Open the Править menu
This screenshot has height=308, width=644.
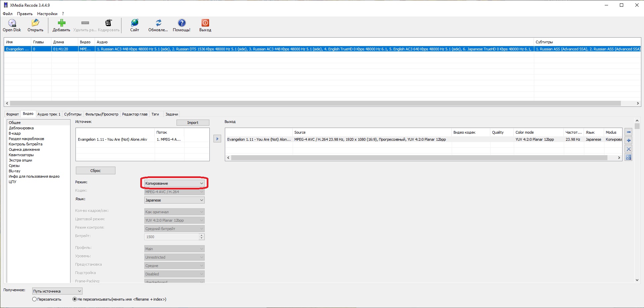click(25, 14)
